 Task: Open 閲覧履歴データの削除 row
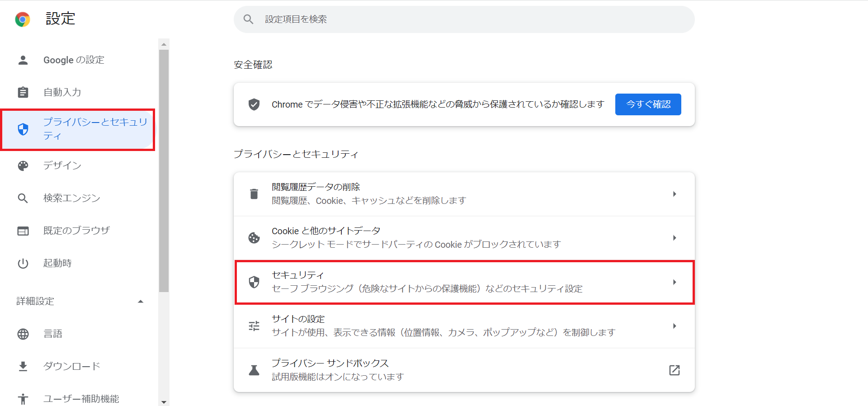(464, 194)
